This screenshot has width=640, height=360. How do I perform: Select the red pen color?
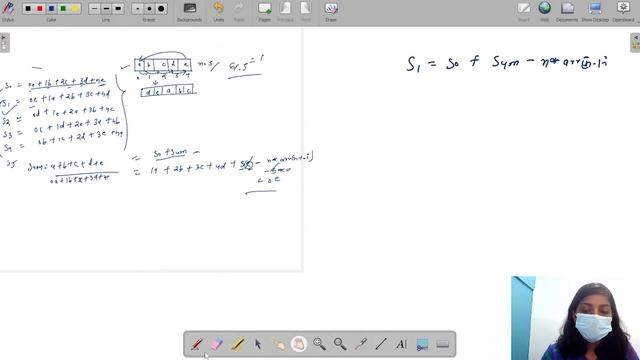click(40, 9)
